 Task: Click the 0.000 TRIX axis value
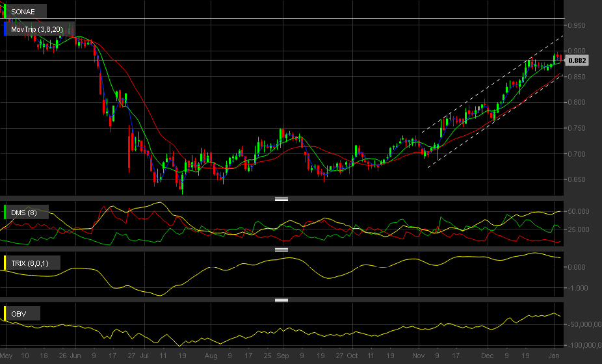577,267
